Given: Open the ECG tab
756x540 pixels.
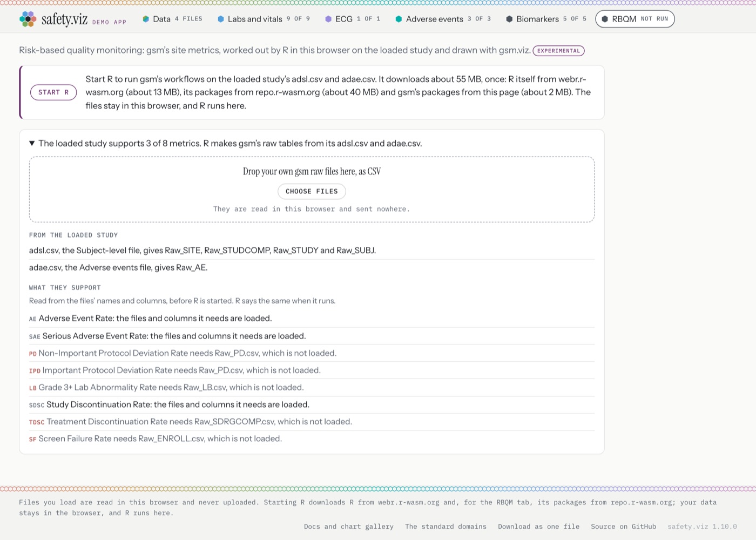Looking at the screenshot, I should coord(353,19).
